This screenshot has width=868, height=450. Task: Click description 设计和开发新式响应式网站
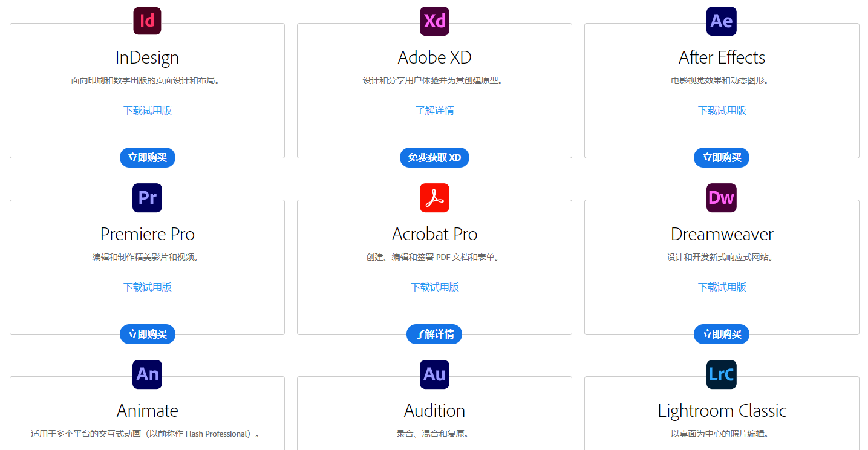coord(722,257)
